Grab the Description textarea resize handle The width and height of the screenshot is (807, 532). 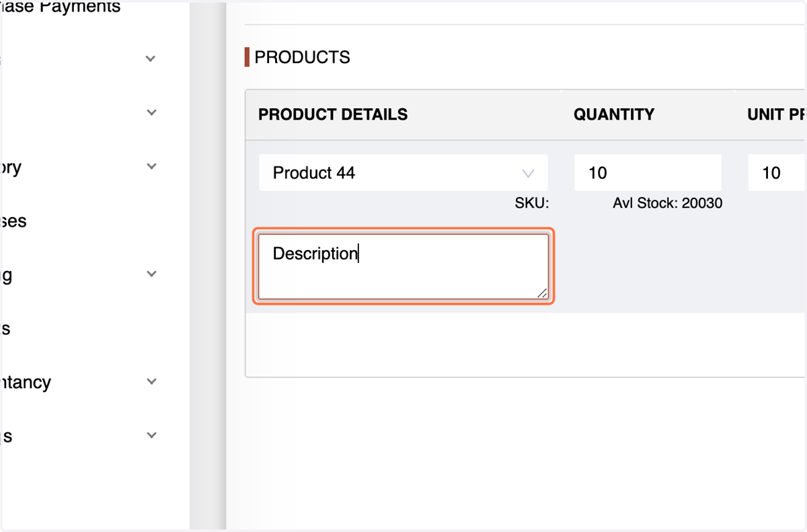542,293
